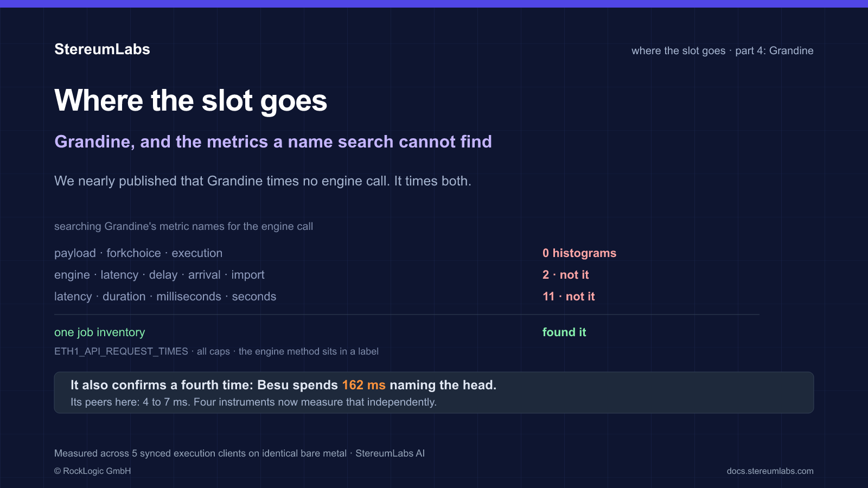868x488 pixels.
Task: Click the orange '162 ms' value
Action: pyautogui.click(x=363, y=385)
